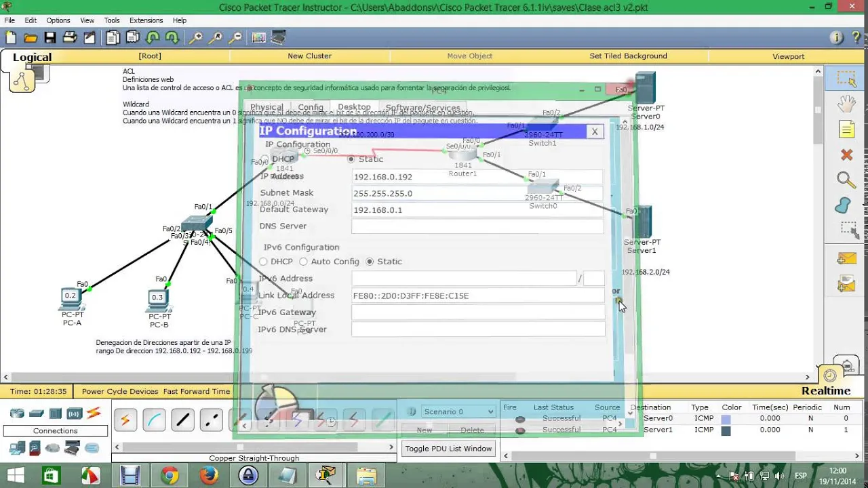Screen dimensions: 868x488
Task: Pick the Wireless Devices category icon
Action: [x=74, y=413]
